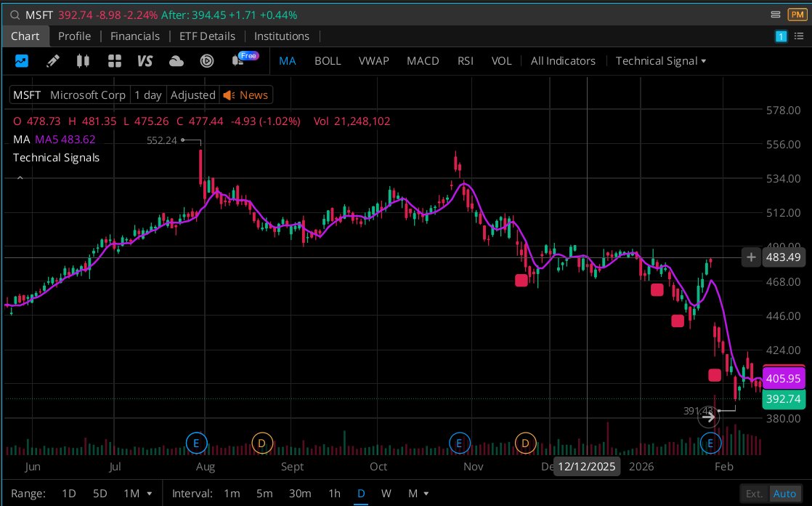Image resolution: width=812 pixels, height=506 pixels.
Task: Select the line chart type icon
Action: tap(22, 61)
